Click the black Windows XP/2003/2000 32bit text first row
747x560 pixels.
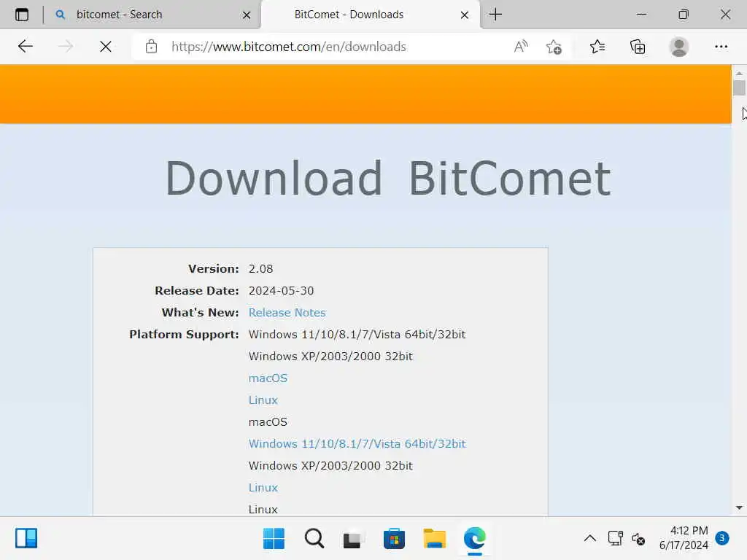pyautogui.click(x=330, y=356)
